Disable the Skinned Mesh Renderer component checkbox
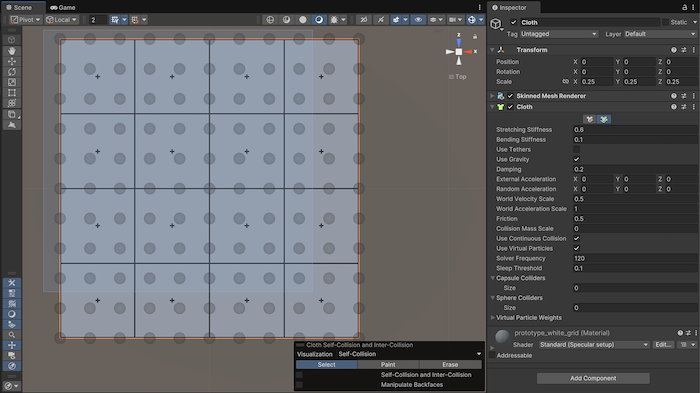The width and height of the screenshot is (700, 393). (510, 96)
